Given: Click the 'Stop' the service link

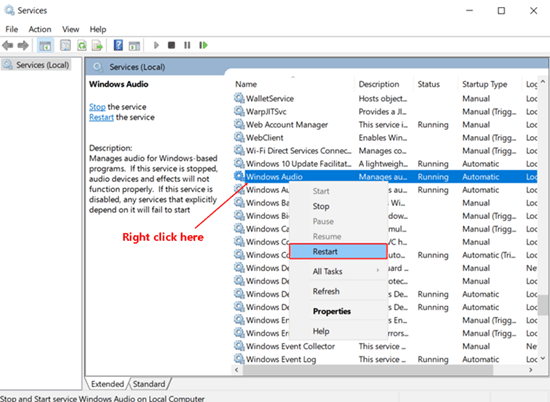Looking at the screenshot, I should point(97,107).
